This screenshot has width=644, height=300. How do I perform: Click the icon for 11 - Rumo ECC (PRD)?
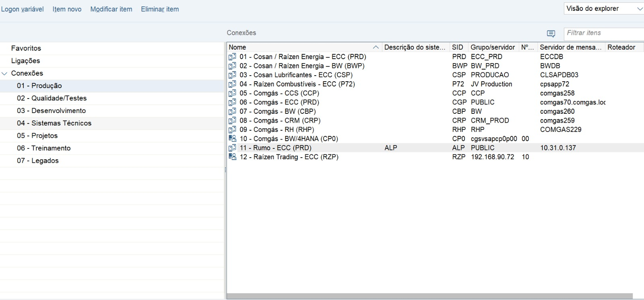232,148
